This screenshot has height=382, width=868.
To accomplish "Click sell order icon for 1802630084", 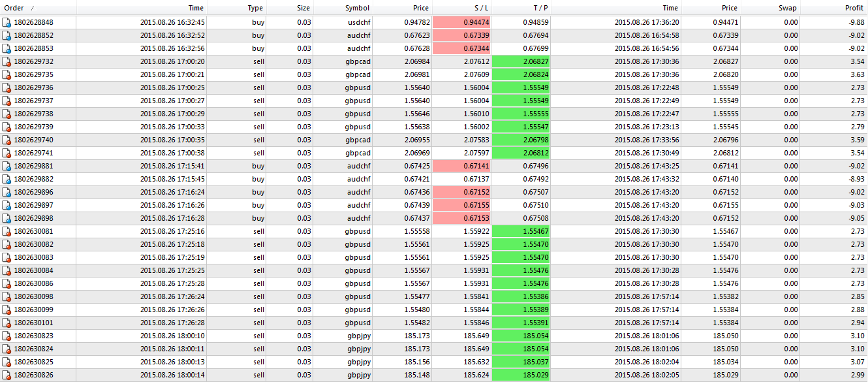I will tap(7, 270).
